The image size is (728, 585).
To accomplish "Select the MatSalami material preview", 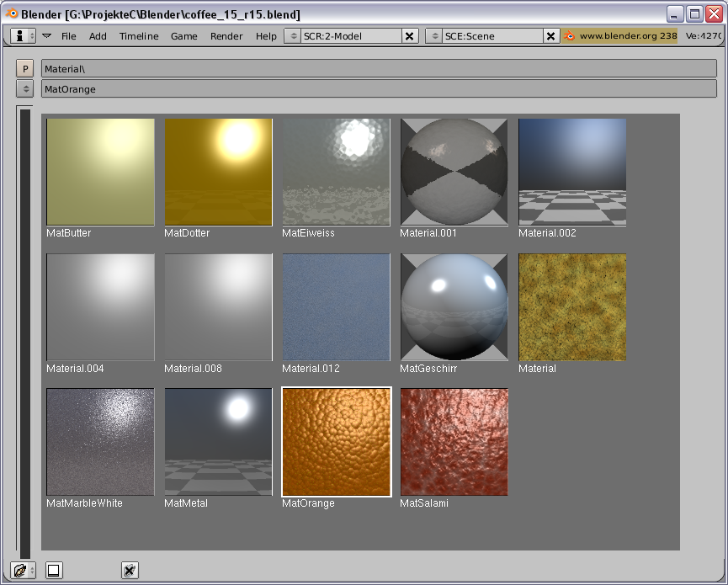I will tap(454, 442).
